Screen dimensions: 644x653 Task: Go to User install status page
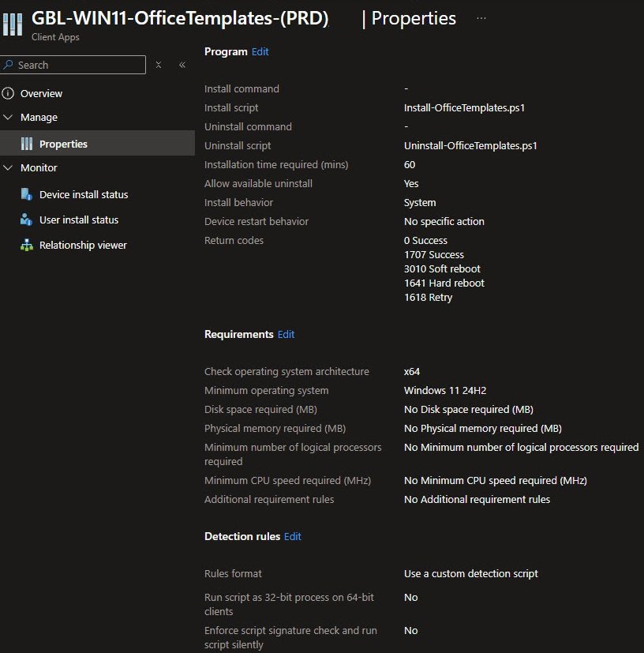coord(79,220)
